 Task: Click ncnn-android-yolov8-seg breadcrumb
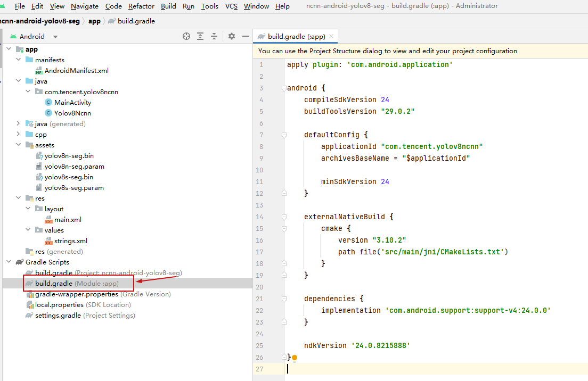coord(39,21)
